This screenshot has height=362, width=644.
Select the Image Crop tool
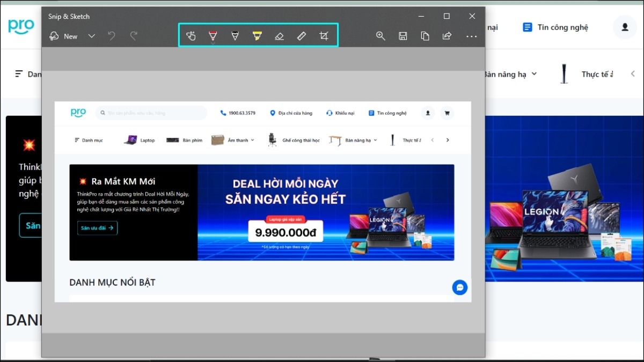(324, 36)
